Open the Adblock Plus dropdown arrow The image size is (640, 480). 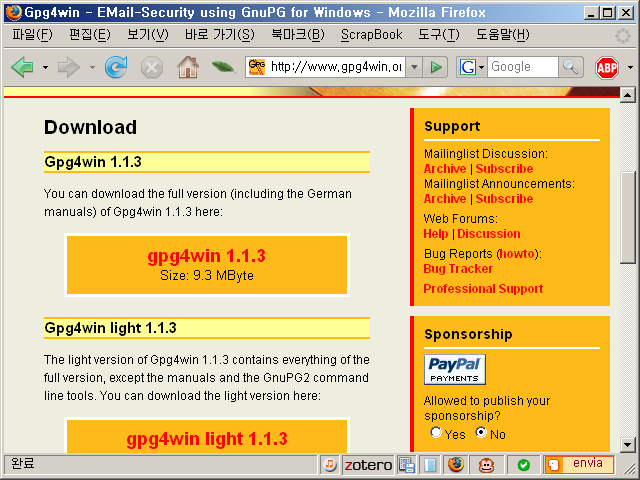tap(630, 67)
